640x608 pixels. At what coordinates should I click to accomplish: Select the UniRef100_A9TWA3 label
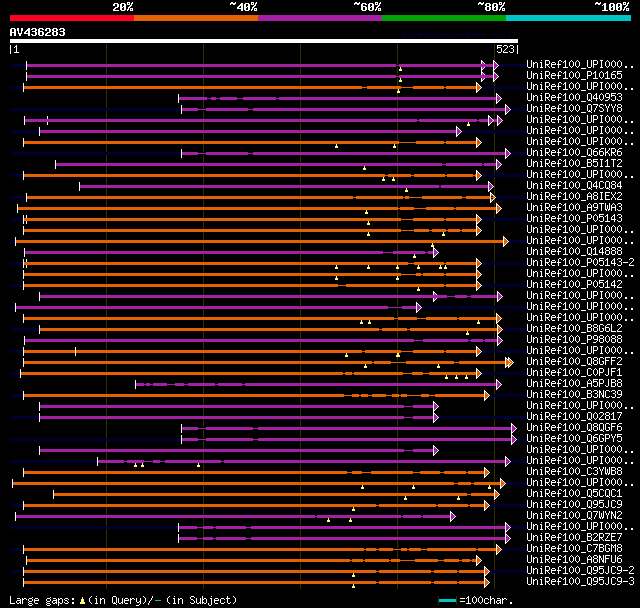[574, 208]
